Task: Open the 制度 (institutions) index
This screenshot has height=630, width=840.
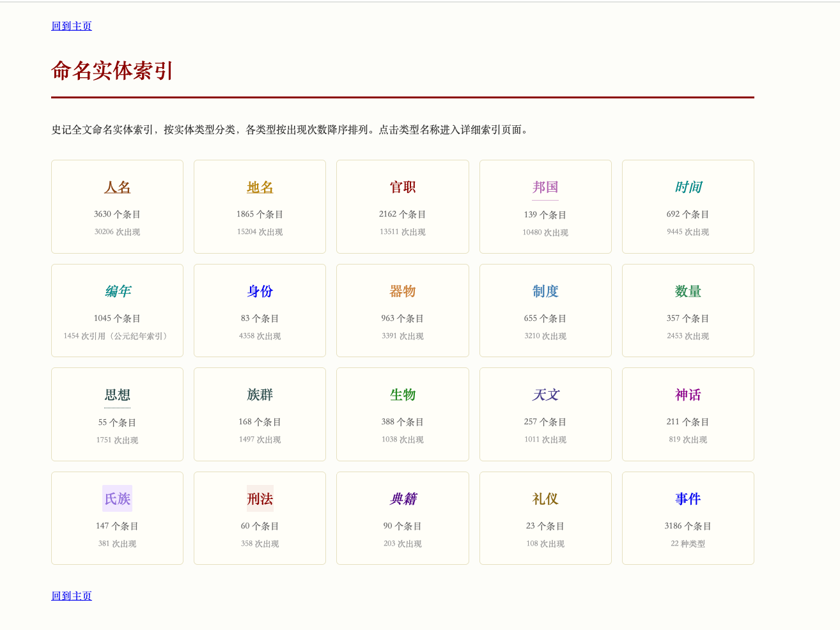Action: pyautogui.click(x=545, y=291)
